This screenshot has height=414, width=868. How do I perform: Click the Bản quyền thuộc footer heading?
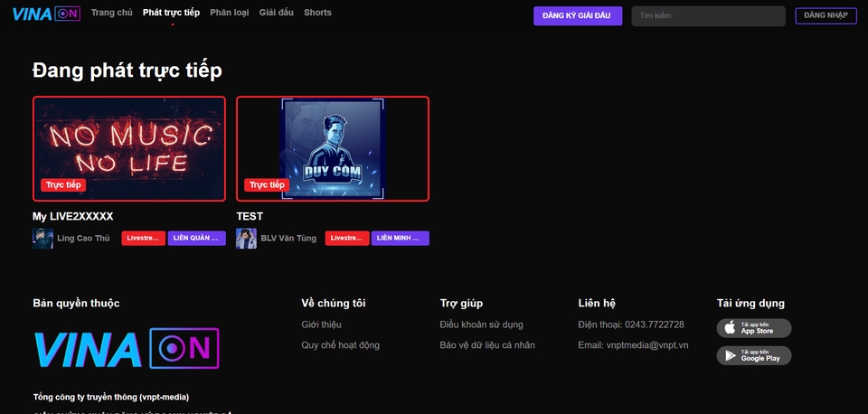point(76,304)
